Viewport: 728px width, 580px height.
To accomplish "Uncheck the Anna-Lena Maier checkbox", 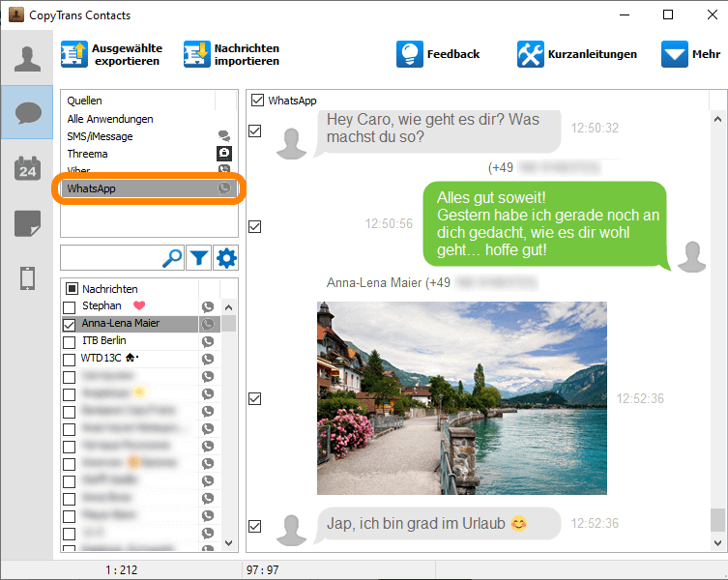I will click(x=70, y=325).
